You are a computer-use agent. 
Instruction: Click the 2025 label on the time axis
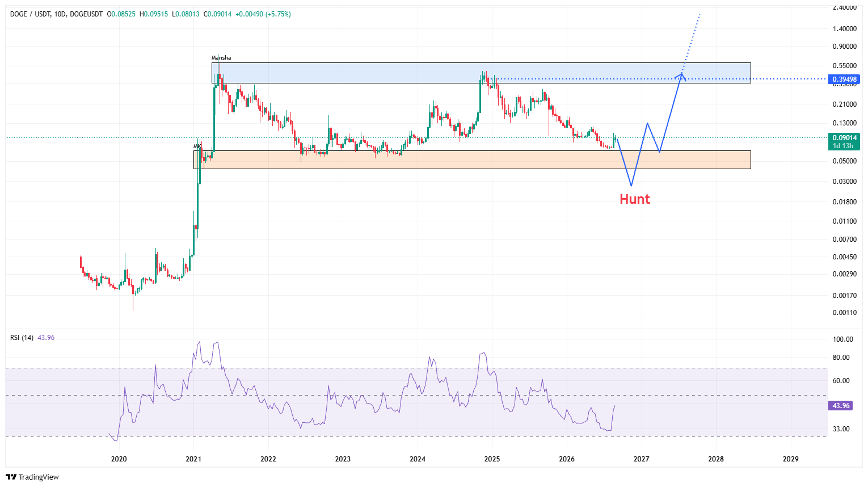[x=492, y=459]
